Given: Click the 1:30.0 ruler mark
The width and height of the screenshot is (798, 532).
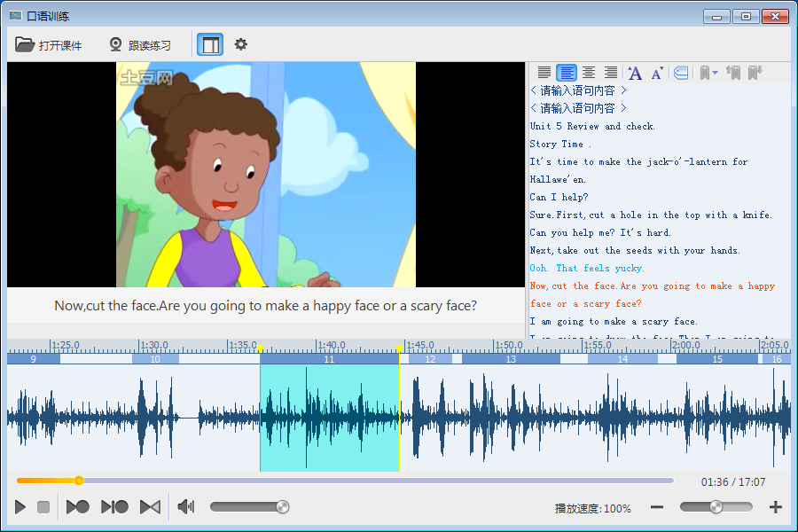Looking at the screenshot, I should point(153,345).
